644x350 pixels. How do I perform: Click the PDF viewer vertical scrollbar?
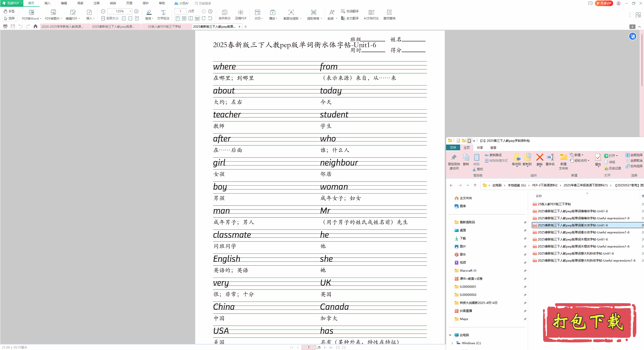[642, 60]
